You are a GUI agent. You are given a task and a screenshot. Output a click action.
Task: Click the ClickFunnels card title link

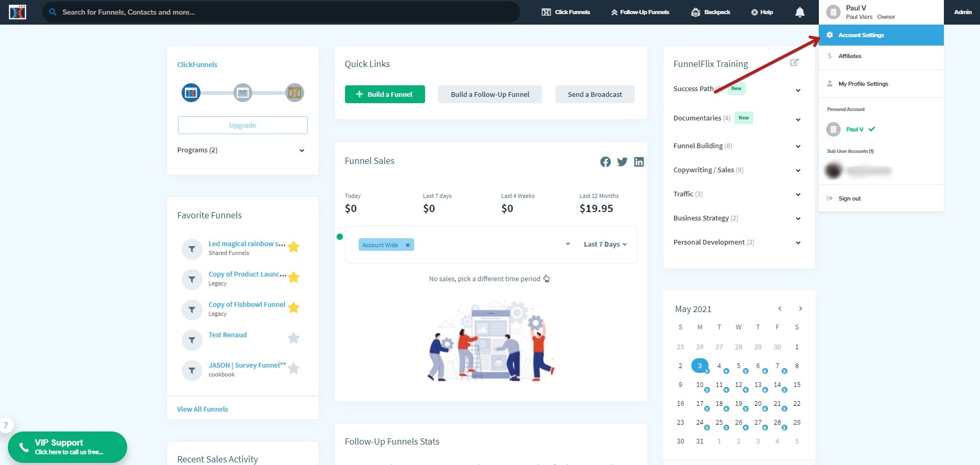pyautogui.click(x=197, y=64)
